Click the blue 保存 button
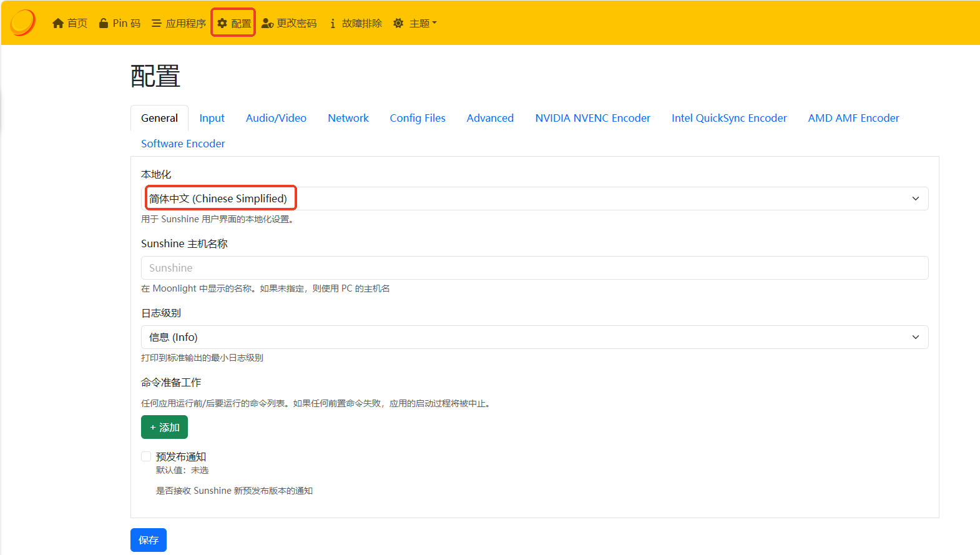980x555 pixels. 149,540
